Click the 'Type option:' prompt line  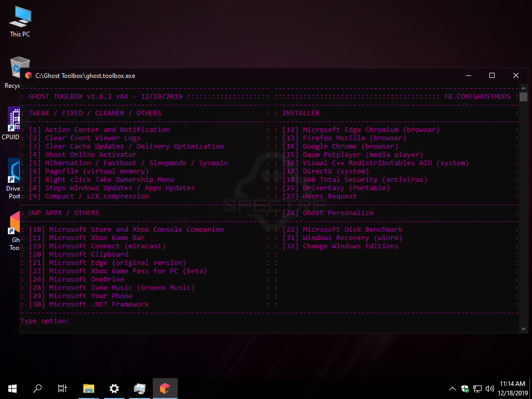(x=45, y=321)
